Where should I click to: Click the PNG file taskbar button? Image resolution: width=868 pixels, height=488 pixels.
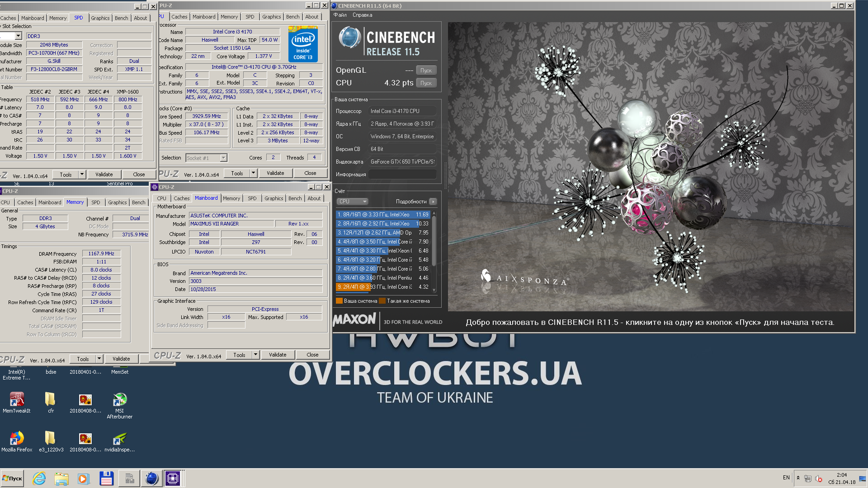[129, 478]
